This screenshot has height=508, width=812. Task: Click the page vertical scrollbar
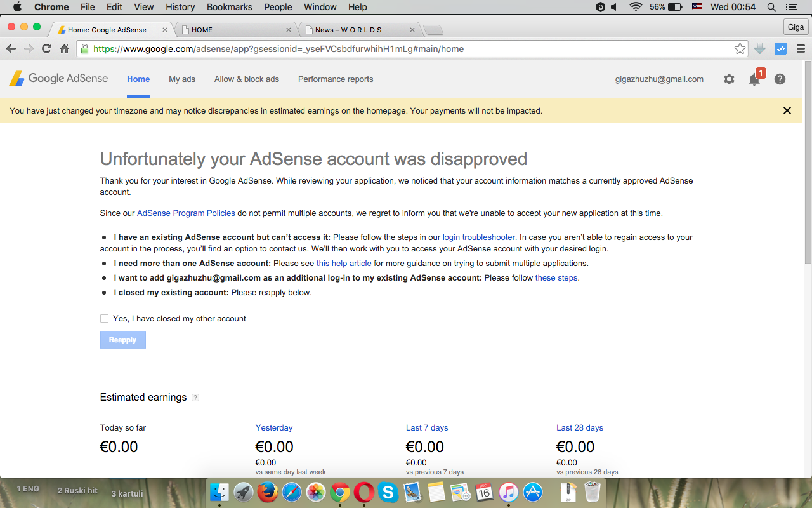(x=807, y=163)
